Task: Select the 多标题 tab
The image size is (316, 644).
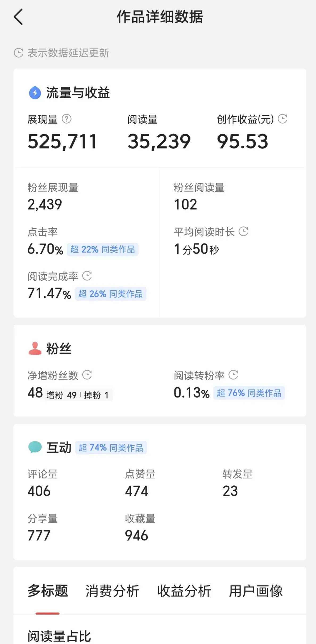Action: coord(48,591)
